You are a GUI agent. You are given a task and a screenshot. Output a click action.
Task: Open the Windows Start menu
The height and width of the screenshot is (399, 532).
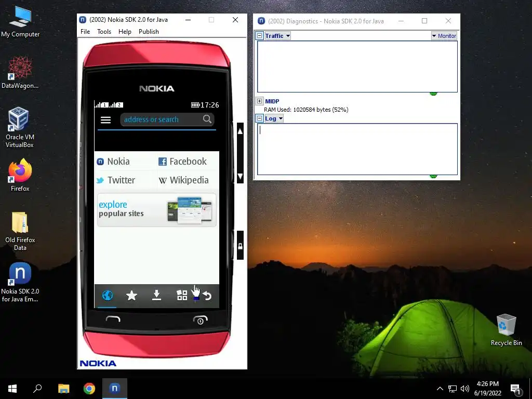12,389
